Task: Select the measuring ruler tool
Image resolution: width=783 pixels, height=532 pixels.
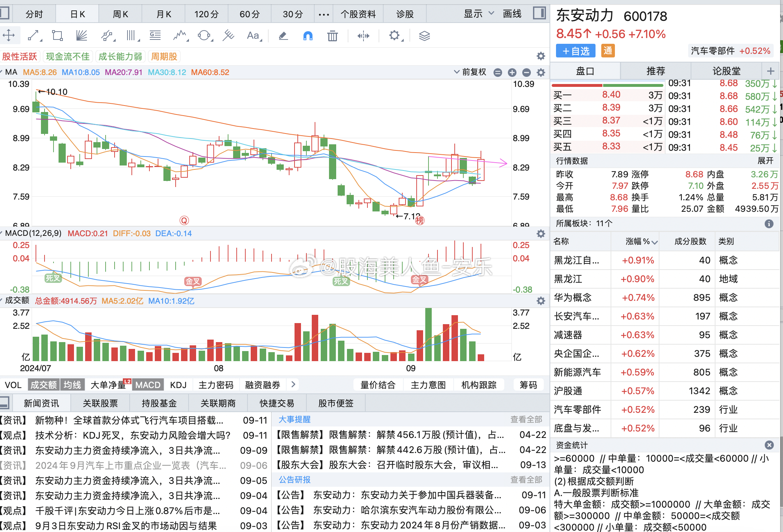Action: point(228,36)
